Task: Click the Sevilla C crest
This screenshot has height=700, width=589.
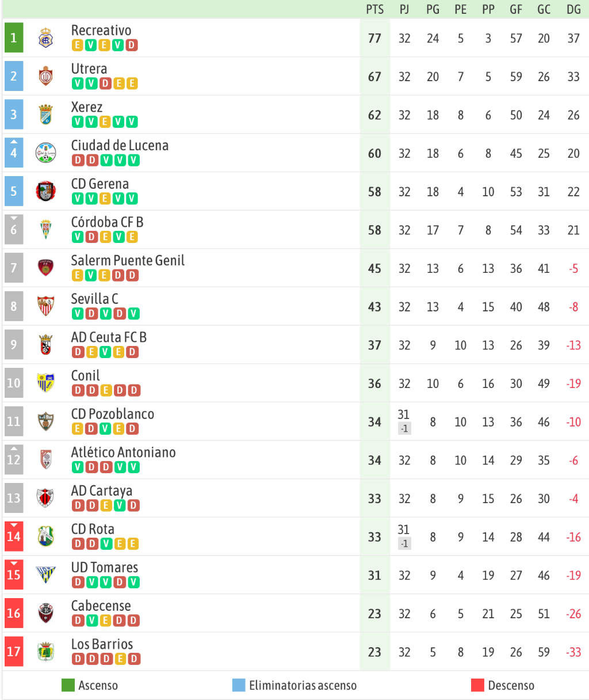Action: [x=45, y=306]
